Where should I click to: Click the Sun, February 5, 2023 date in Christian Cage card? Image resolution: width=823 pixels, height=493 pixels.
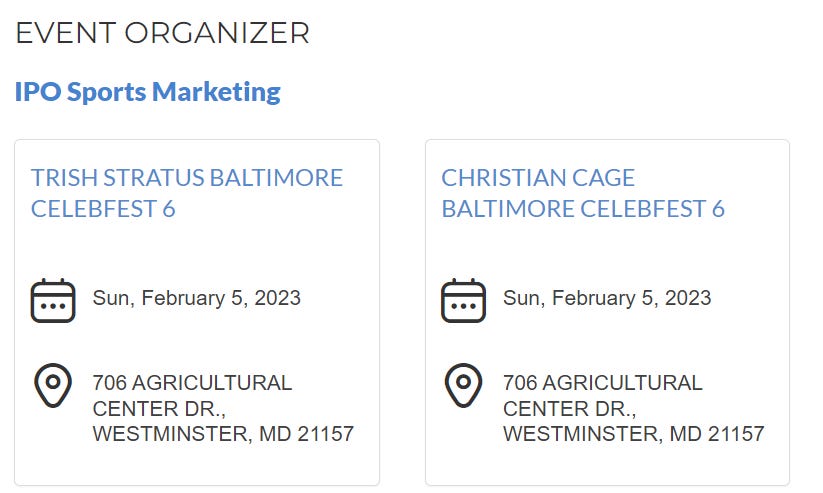(x=607, y=298)
